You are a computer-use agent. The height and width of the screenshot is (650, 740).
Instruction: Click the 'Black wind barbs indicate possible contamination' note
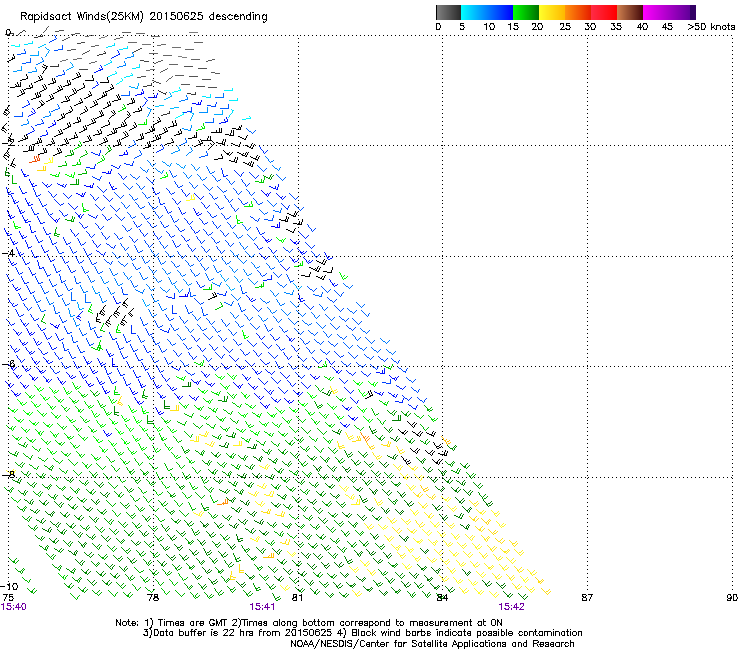click(460, 633)
